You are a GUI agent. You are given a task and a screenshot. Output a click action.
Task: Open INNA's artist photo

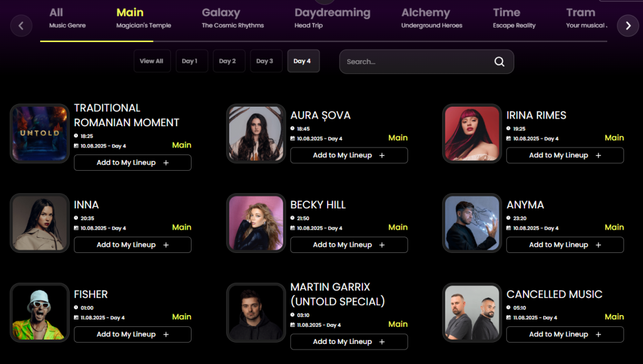[x=40, y=223]
